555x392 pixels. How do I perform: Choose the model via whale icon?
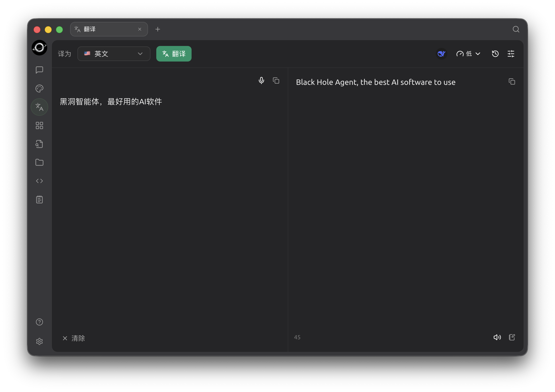441,54
